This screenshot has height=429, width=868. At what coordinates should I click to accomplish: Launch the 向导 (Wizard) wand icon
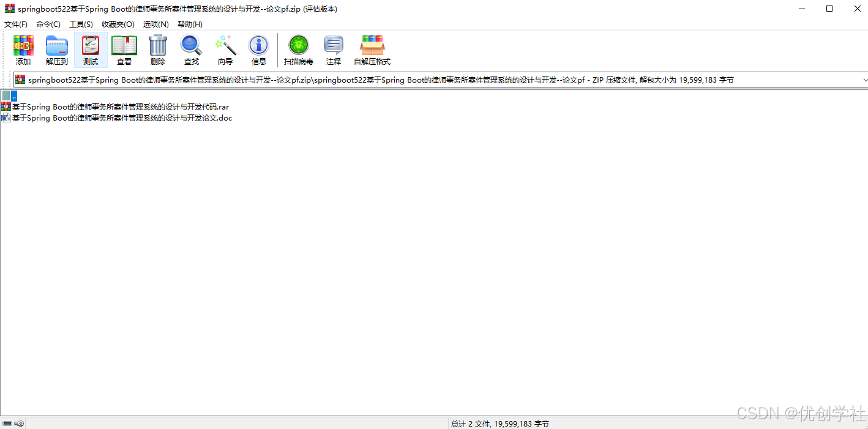tap(225, 50)
